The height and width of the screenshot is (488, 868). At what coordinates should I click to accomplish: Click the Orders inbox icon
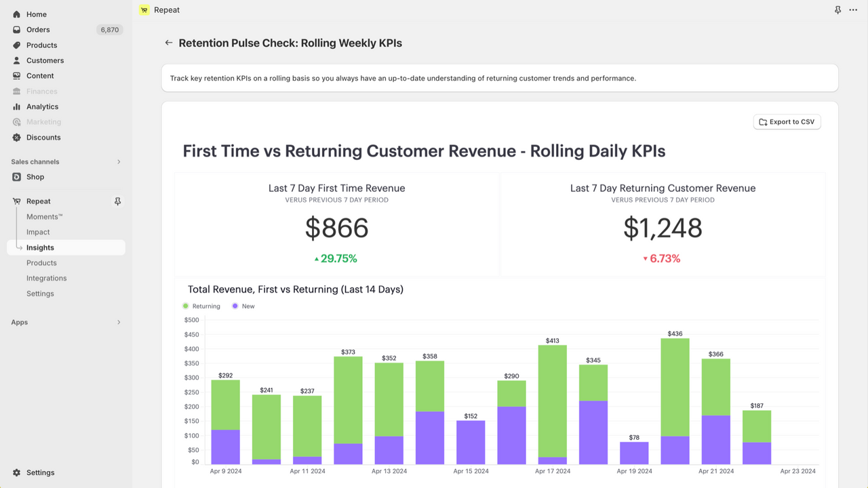point(17,30)
